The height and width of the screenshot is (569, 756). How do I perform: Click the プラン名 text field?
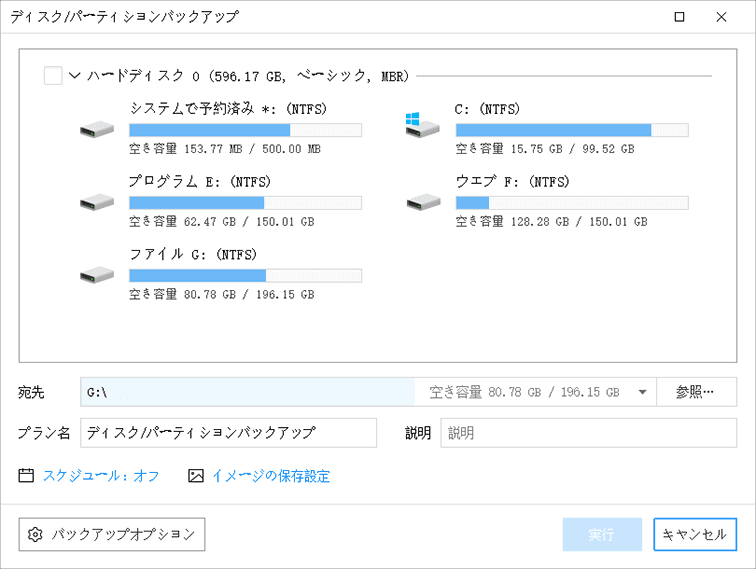coord(227,433)
